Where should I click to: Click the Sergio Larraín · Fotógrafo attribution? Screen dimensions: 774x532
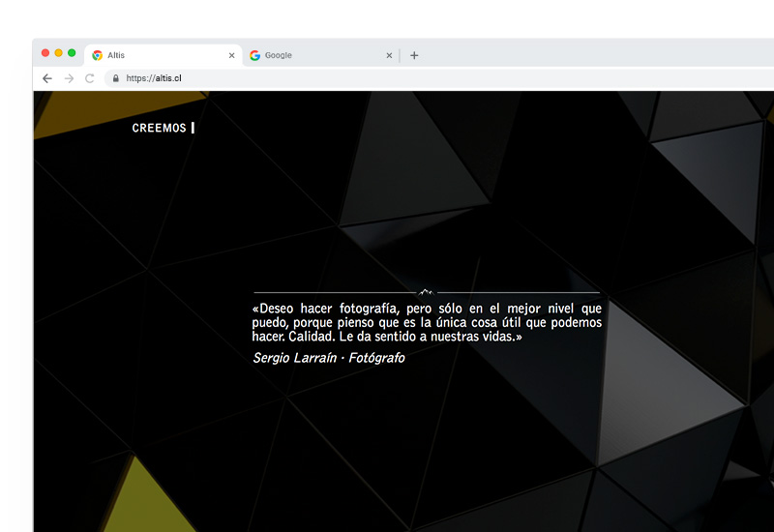[329, 358]
